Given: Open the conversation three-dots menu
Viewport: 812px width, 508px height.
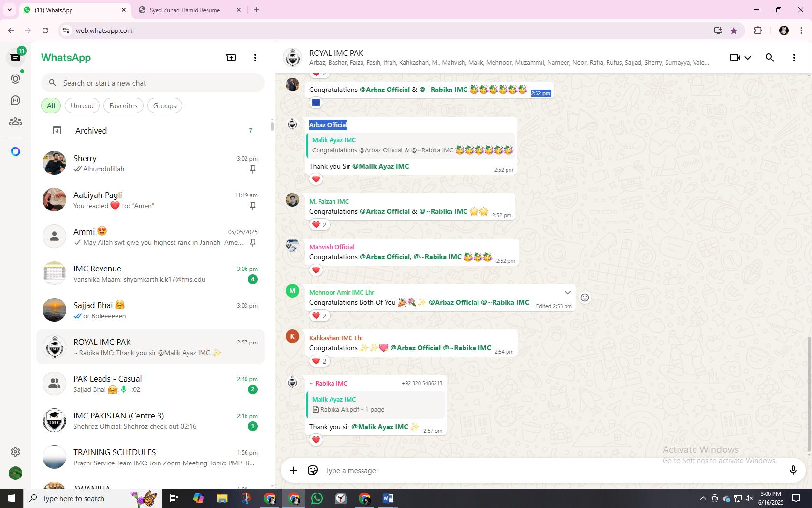Looking at the screenshot, I should 794,58.
